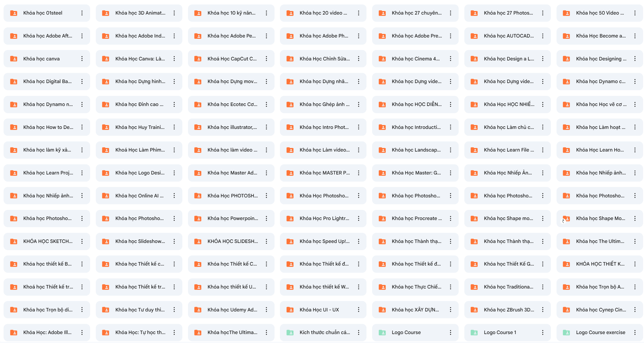Select the Khóa học Huy Traini... folder

pyautogui.click(x=139, y=127)
